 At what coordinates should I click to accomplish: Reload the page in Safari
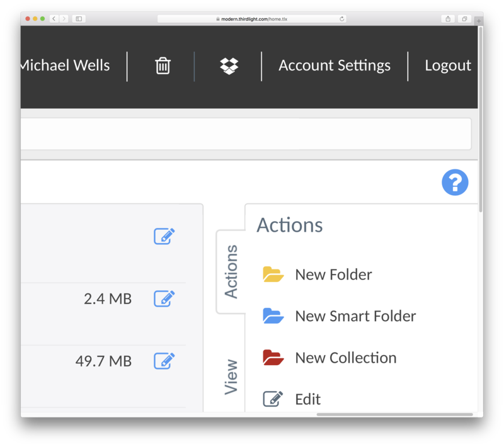click(341, 19)
